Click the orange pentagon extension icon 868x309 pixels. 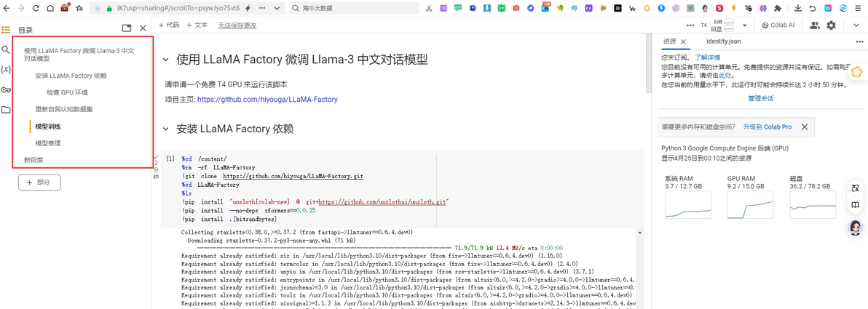click(x=647, y=8)
